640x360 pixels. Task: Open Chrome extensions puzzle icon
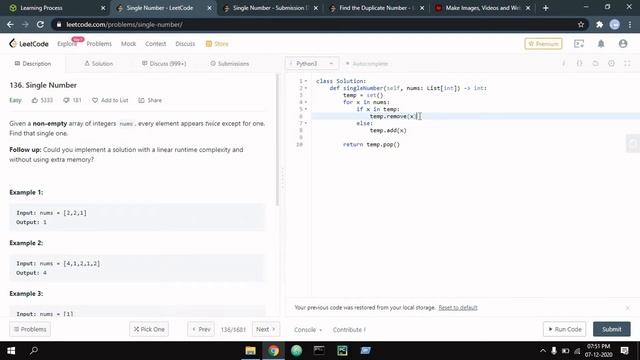[599, 24]
